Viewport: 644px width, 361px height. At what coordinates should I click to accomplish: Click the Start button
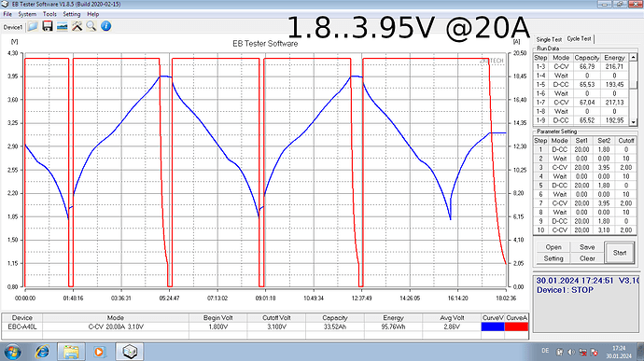[620, 253]
